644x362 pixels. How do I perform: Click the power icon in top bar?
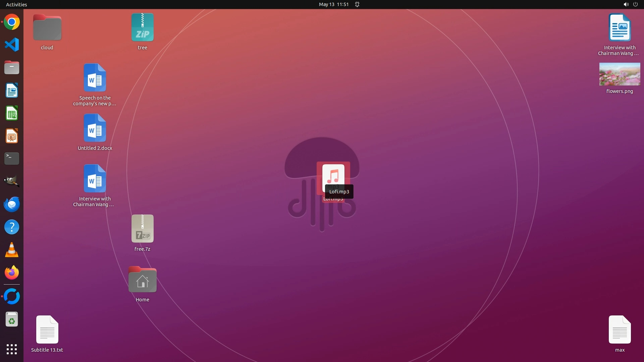click(x=635, y=4)
